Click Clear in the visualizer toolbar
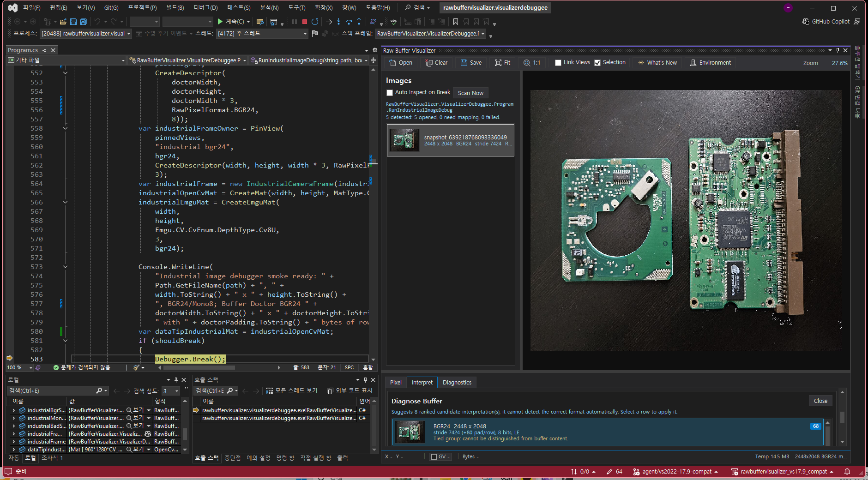868x480 pixels. coord(436,63)
